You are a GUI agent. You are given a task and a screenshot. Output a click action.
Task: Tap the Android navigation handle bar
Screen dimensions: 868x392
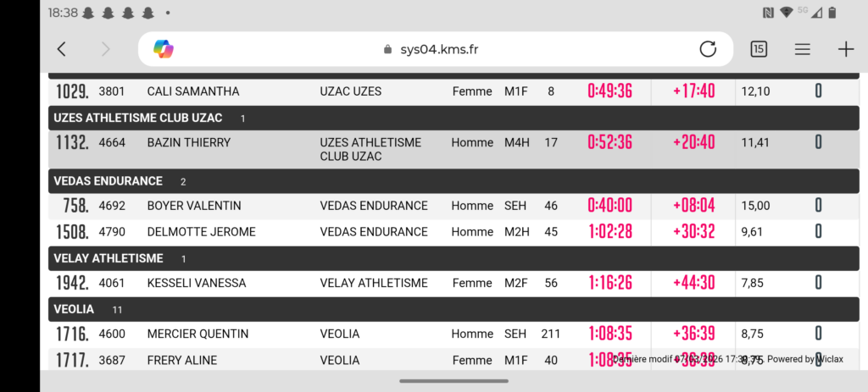point(453,381)
